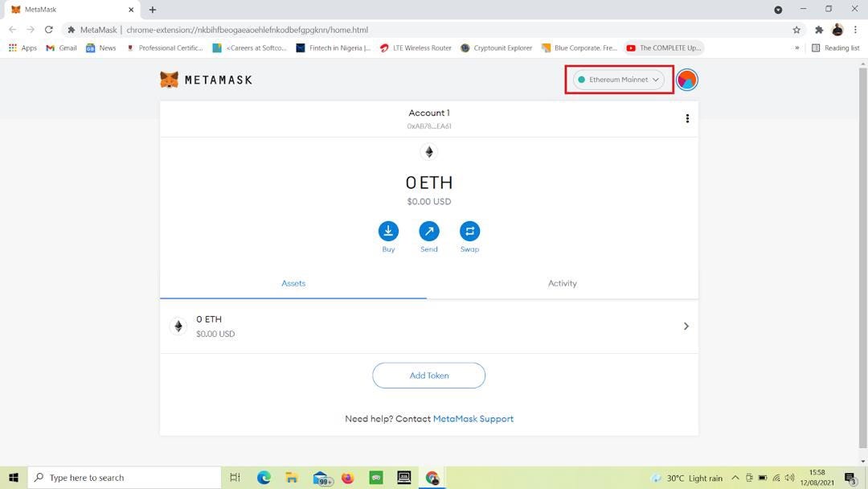Switch to the Assets tab
The width and height of the screenshot is (868, 489).
(293, 284)
